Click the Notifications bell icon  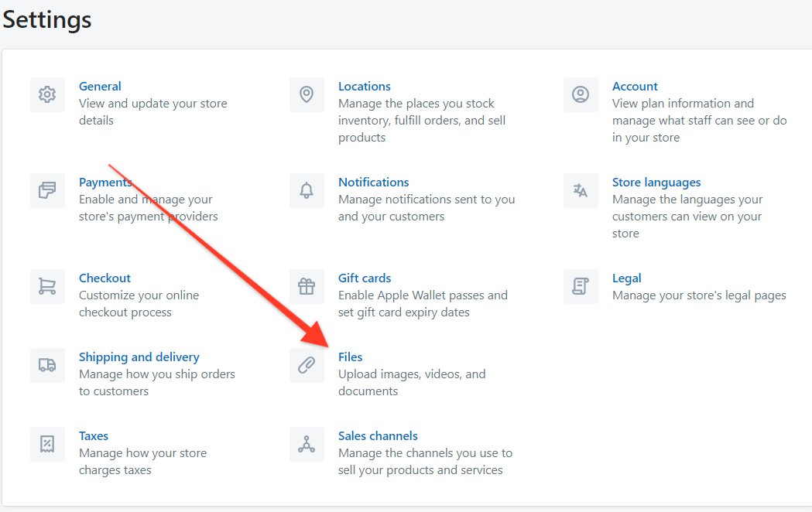307,190
